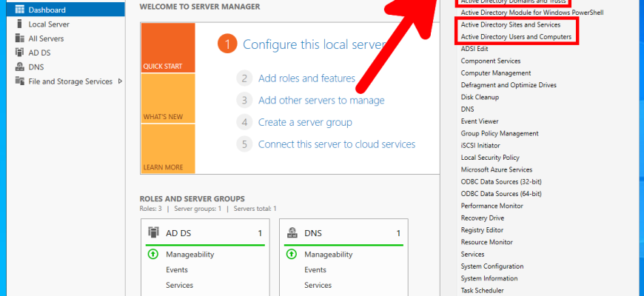Open Active Directory Users and Computers
Image resolution: width=644 pixels, height=296 pixels.
515,37
